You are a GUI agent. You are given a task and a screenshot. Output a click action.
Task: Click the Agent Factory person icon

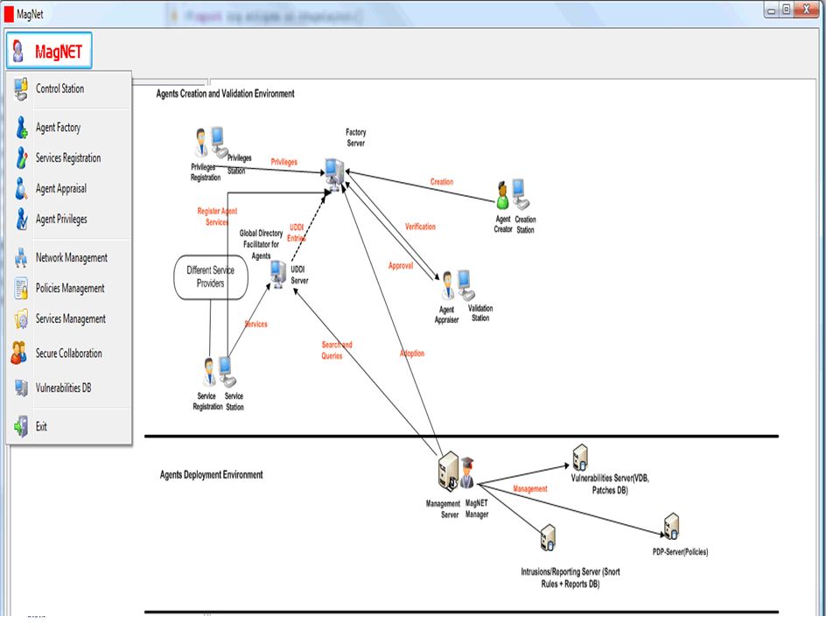click(x=21, y=128)
